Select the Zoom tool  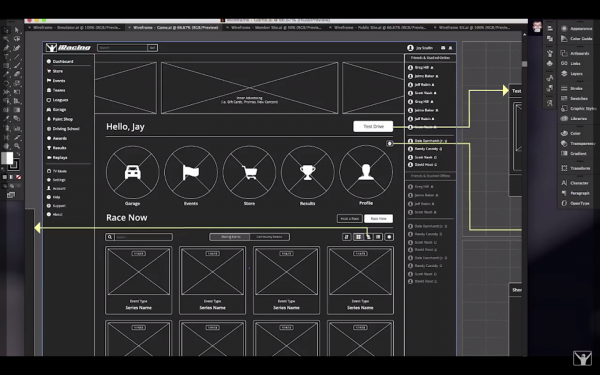17,146
